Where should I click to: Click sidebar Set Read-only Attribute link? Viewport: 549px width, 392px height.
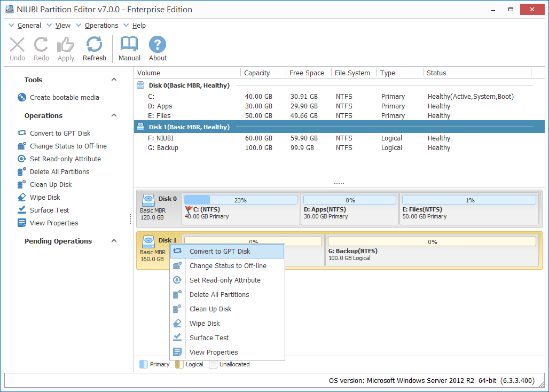(66, 159)
